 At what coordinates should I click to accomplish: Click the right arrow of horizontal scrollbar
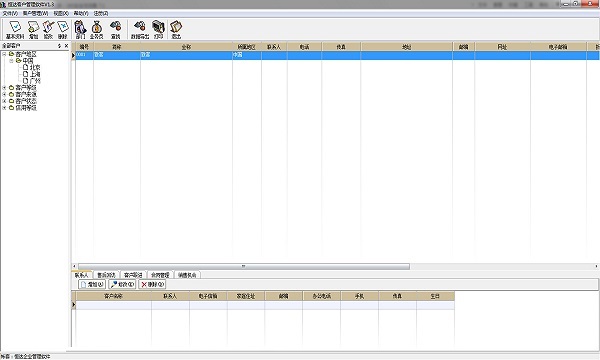point(596,266)
